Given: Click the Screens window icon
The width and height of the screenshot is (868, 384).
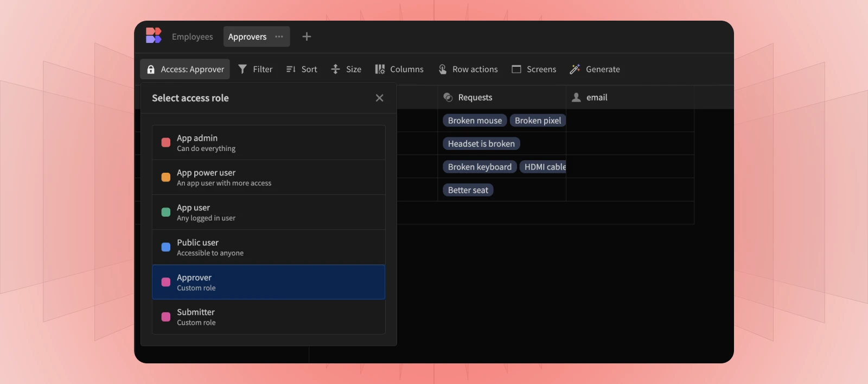Looking at the screenshot, I should pos(516,69).
